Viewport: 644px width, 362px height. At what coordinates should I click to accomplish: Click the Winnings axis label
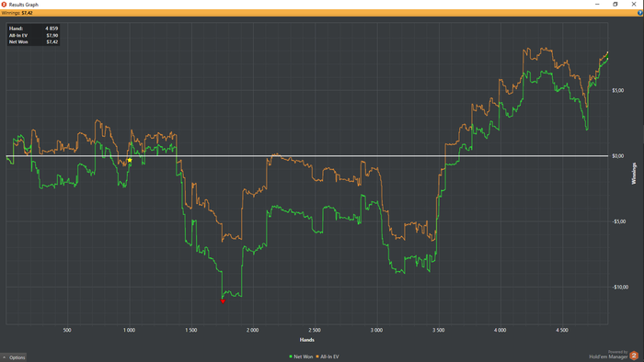[x=634, y=174]
